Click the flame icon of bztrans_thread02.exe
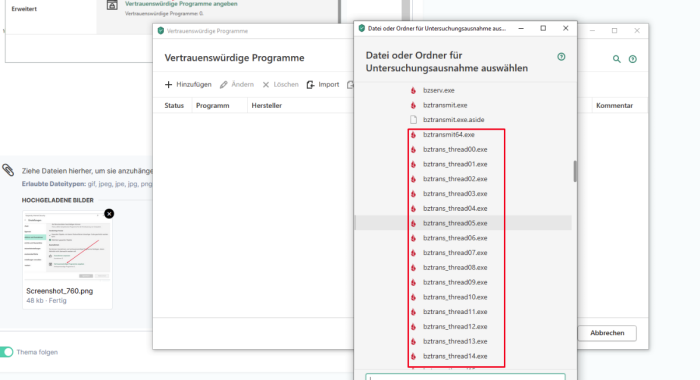 413,179
